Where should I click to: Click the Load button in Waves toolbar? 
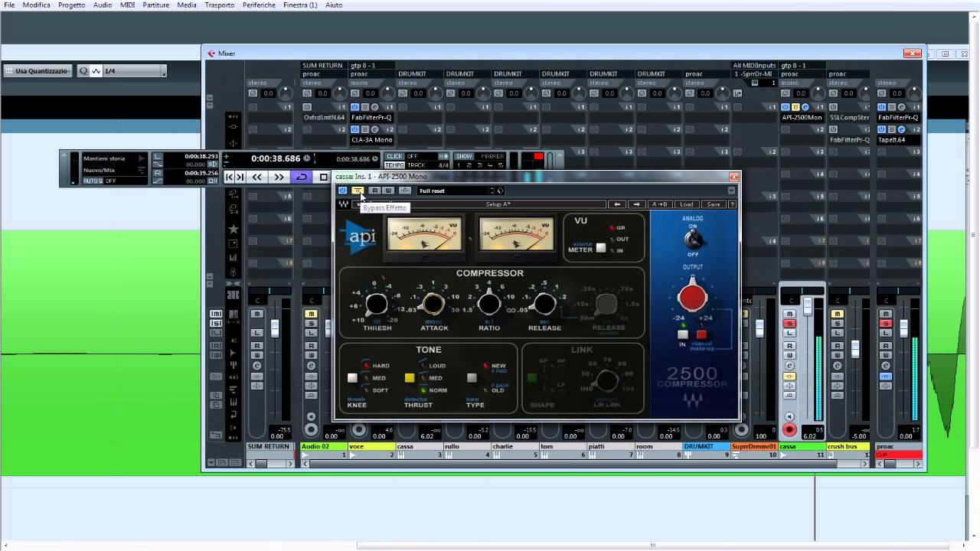pos(686,204)
